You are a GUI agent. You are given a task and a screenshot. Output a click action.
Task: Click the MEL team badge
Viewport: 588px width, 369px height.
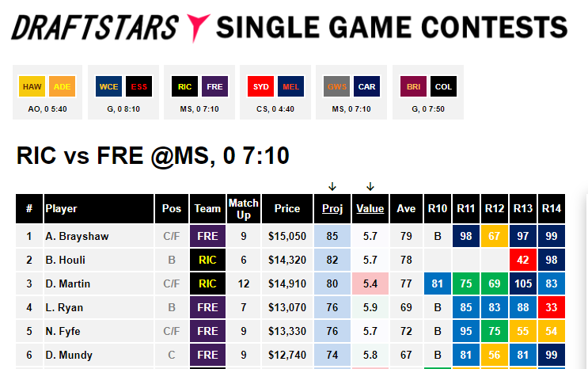tap(291, 87)
